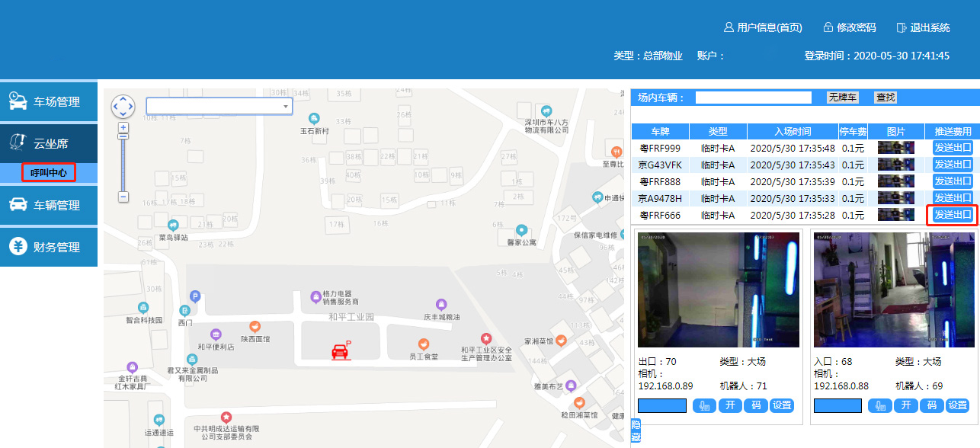
Task: Click the blue input box under 出口 70
Action: (x=662, y=405)
